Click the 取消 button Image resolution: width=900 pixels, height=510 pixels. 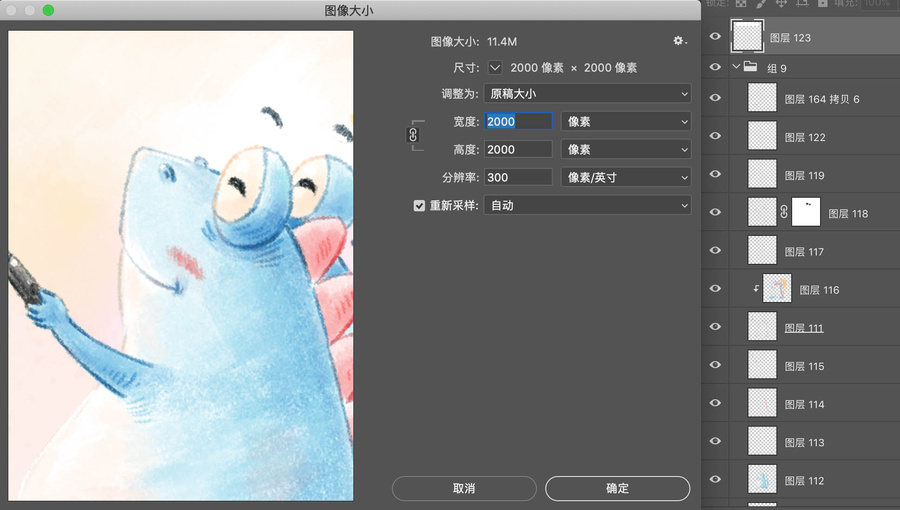point(464,488)
